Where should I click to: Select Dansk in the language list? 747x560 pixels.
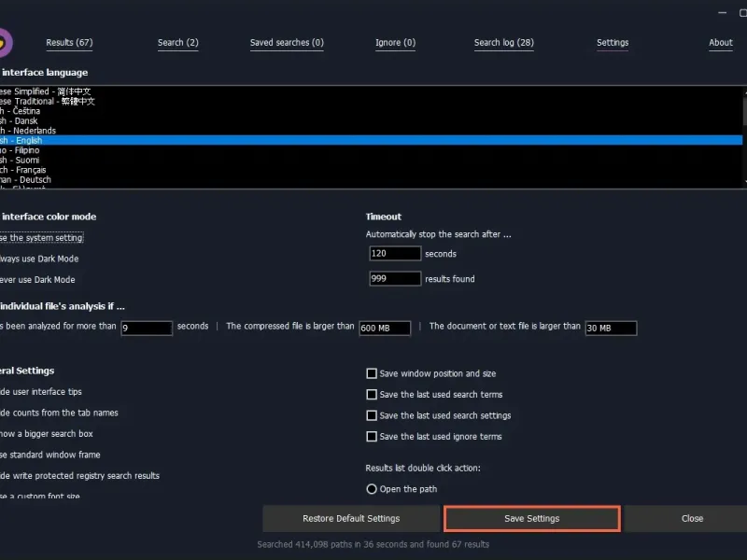(x=371, y=121)
